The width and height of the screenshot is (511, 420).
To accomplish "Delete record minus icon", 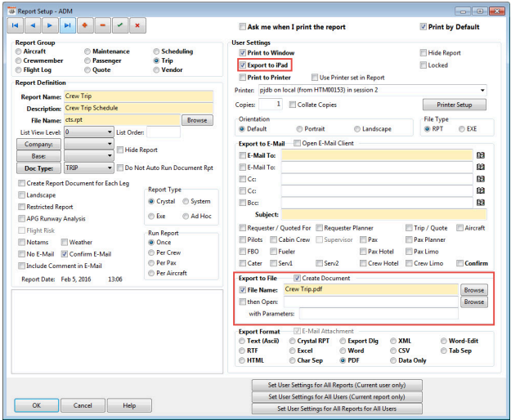I will click(x=103, y=25).
